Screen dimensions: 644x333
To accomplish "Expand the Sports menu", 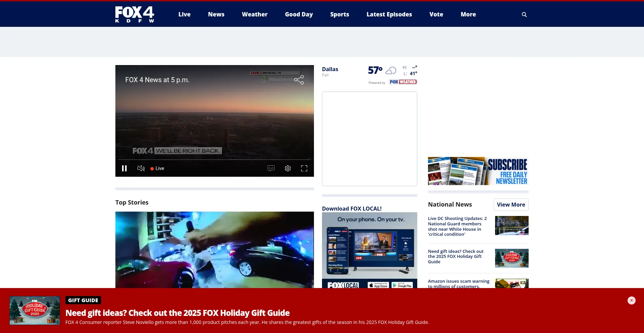I will pyautogui.click(x=339, y=14).
